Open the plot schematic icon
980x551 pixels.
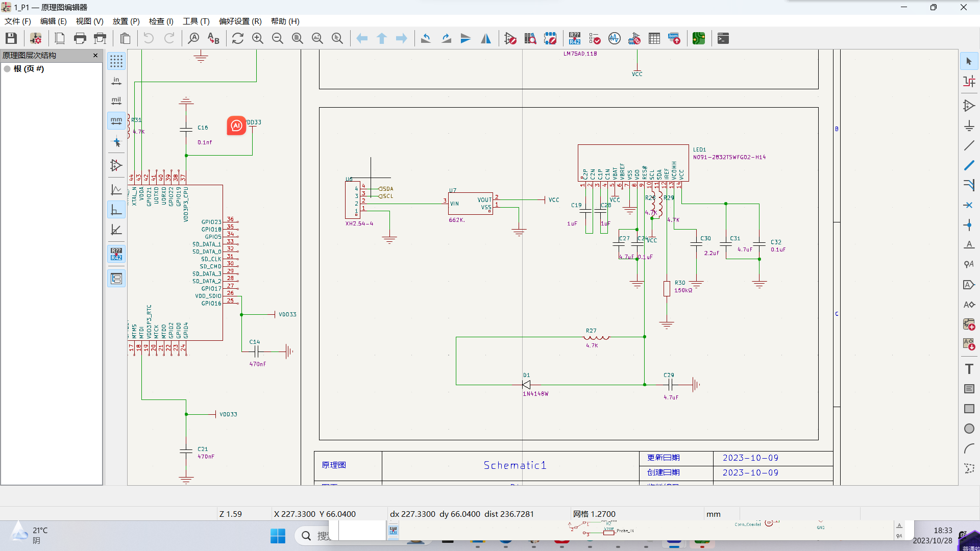click(100, 38)
